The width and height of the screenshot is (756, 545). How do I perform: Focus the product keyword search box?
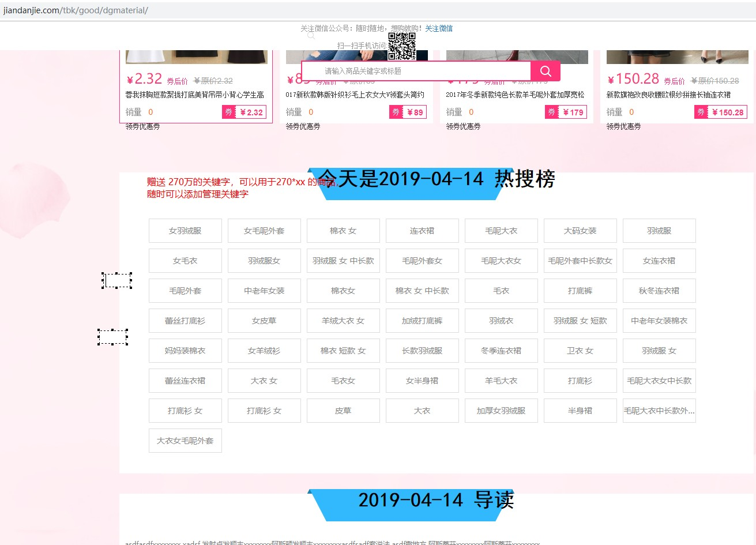(x=415, y=71)
